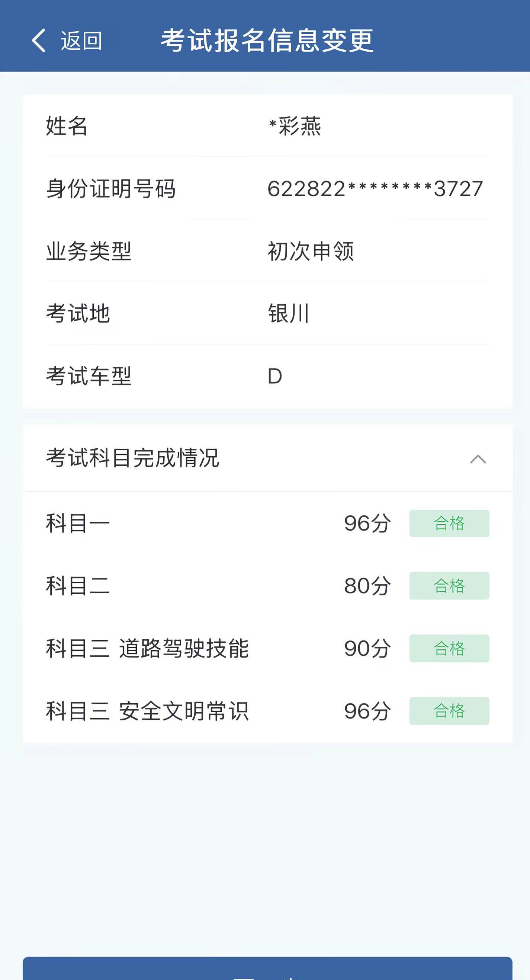
Task: Click 合格 badge beside 安全文明常识
Action: tap(449, 711)
